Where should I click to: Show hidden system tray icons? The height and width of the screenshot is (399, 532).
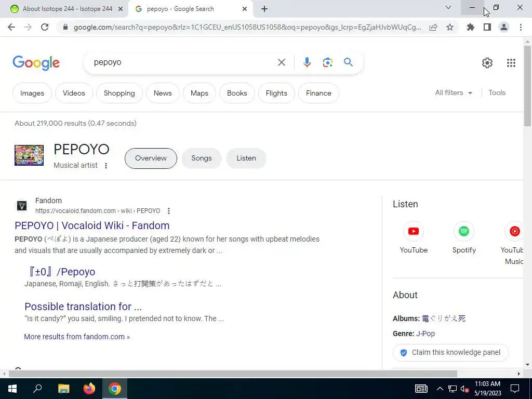[x=440, y=389]
